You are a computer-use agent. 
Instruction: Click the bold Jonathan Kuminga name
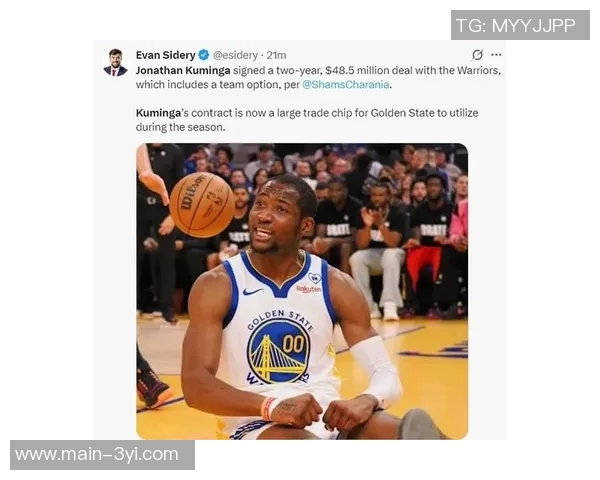coord(183,70)
